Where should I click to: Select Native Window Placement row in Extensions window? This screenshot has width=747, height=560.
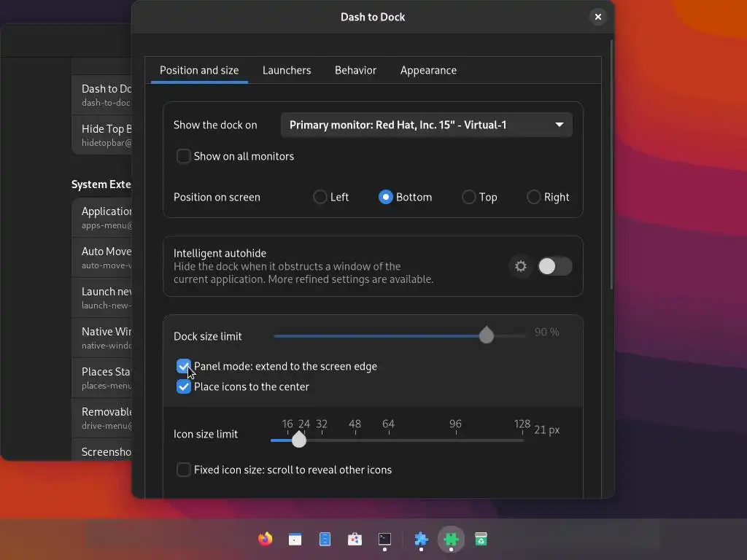point(101,337)
